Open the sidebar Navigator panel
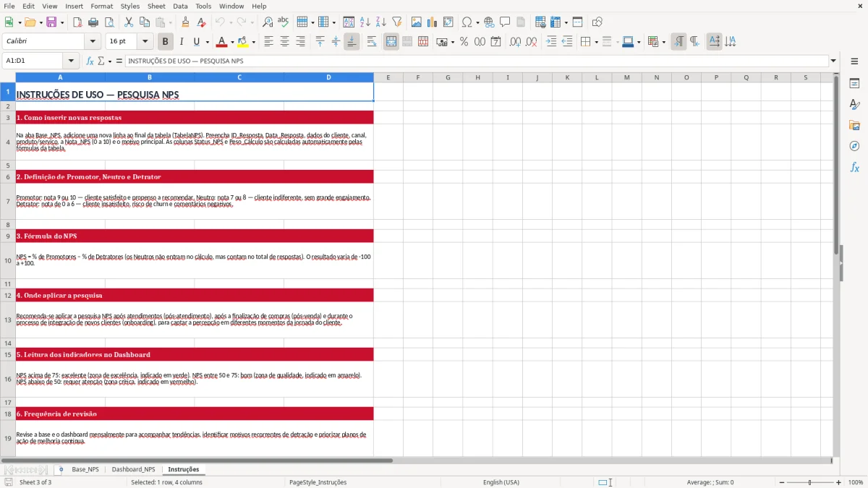Viewport: 868px width, 488px height. pos(854,147)
